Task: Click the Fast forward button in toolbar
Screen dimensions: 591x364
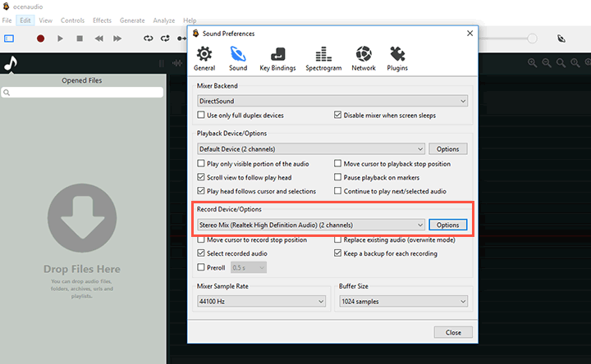Action: pyautogui.click(x=117, y=39)
